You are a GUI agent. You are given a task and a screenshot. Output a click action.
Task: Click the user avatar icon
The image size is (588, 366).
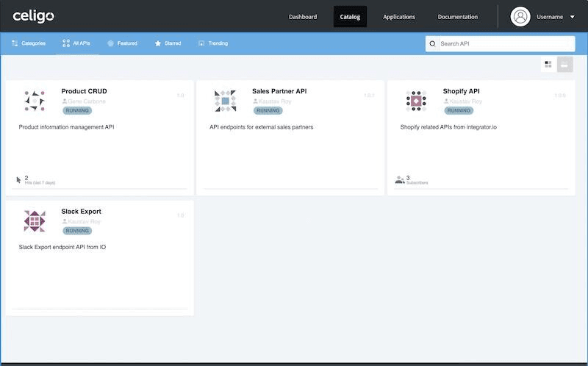tap(520, 16)
